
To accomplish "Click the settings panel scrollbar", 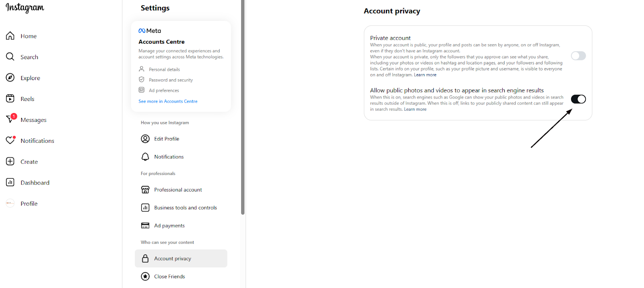I will pos(243,107).
